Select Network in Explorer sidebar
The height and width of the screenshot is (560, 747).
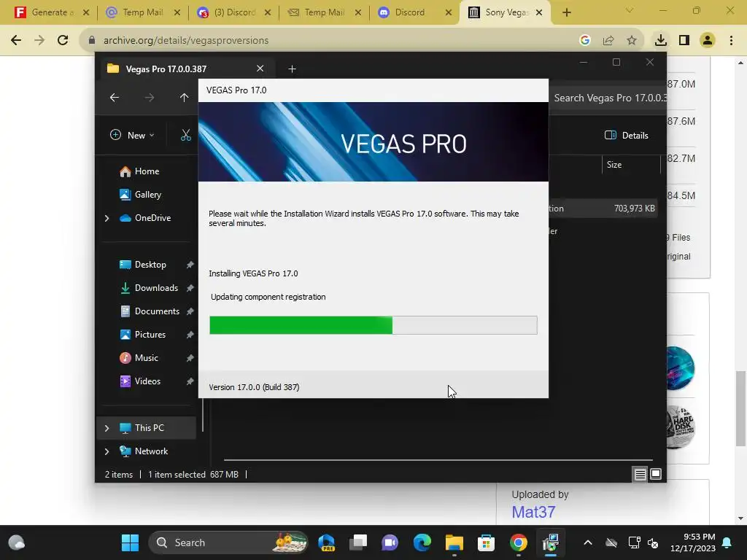click(151, 451)
